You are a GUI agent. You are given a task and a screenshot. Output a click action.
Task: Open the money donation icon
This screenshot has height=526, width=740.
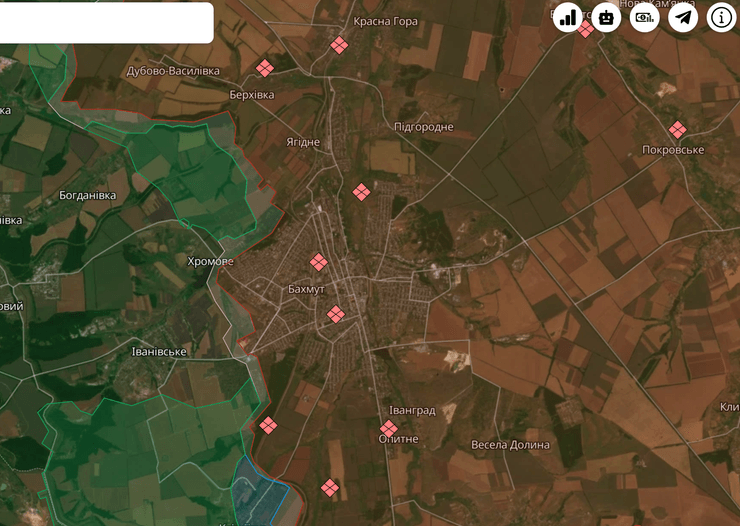pyautogui.click(x=644, y=17)
